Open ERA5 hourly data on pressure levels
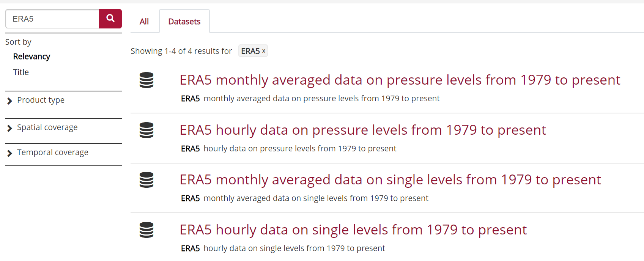 [x=363, y=130]
